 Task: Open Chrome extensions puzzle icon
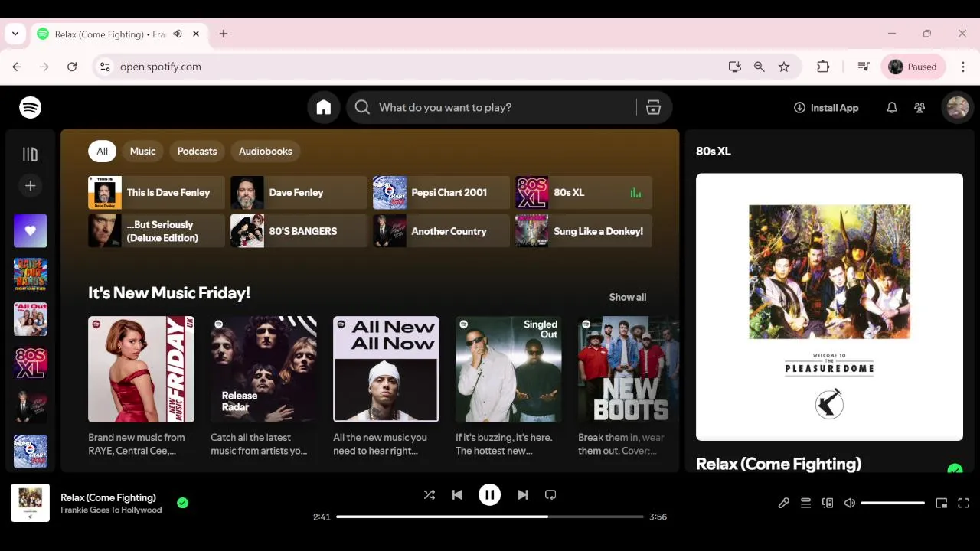(x=823, y=67)
